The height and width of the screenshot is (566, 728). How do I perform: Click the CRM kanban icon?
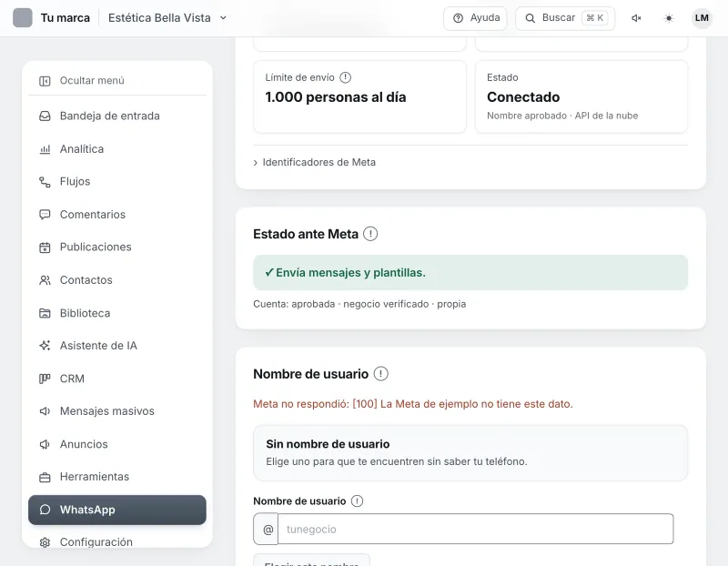click(45, 379)
